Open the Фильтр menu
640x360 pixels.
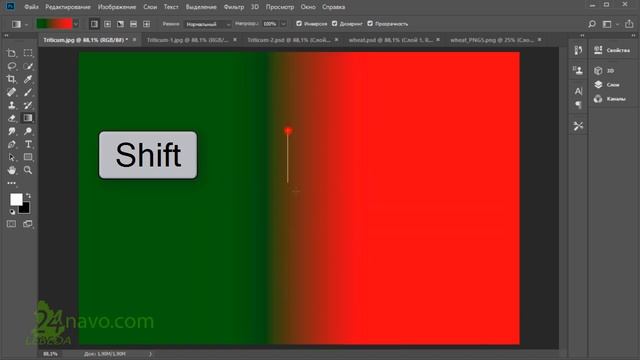click(234, 7)
